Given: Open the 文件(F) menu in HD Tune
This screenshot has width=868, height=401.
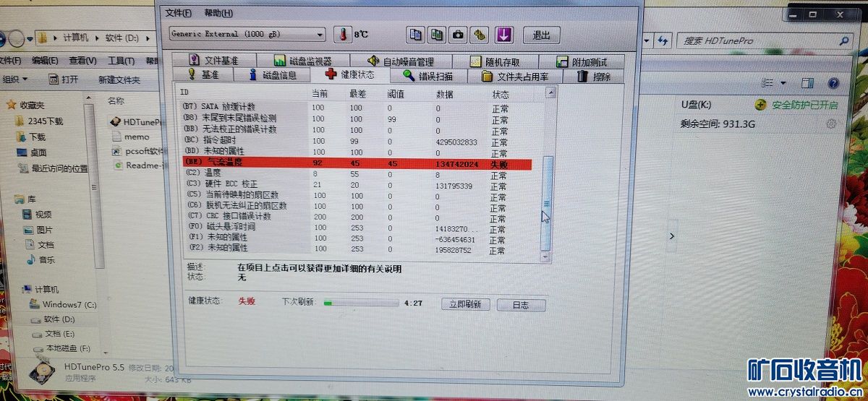Looking at the screenshot, I should (179, 13).
